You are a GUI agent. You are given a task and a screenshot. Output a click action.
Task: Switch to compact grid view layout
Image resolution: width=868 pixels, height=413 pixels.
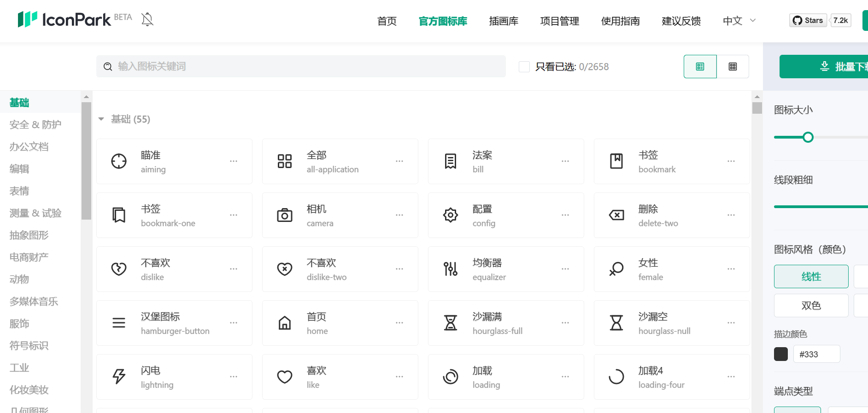click(733, 67)
